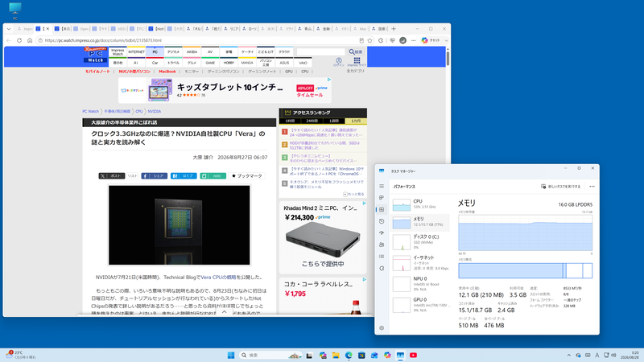
Task: Share article via X ポスト button
Action: [x=111, y=175]
